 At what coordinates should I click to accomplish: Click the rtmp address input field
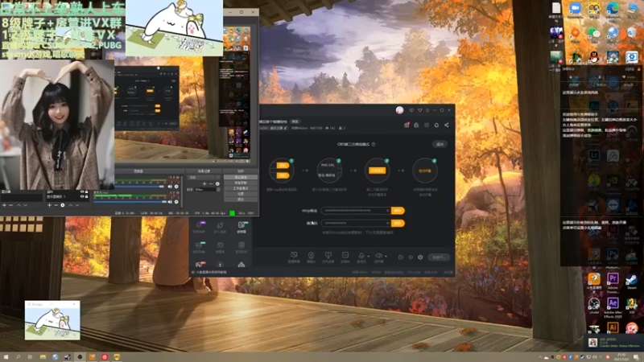356,211
